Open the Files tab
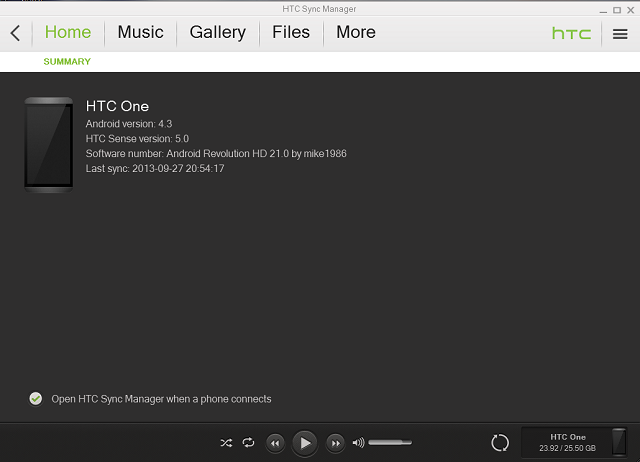 (291, 32)
